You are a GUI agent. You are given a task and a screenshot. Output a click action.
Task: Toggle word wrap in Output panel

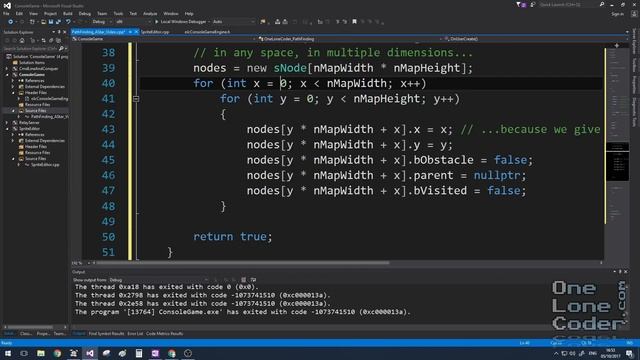click(x=253, y=280)
